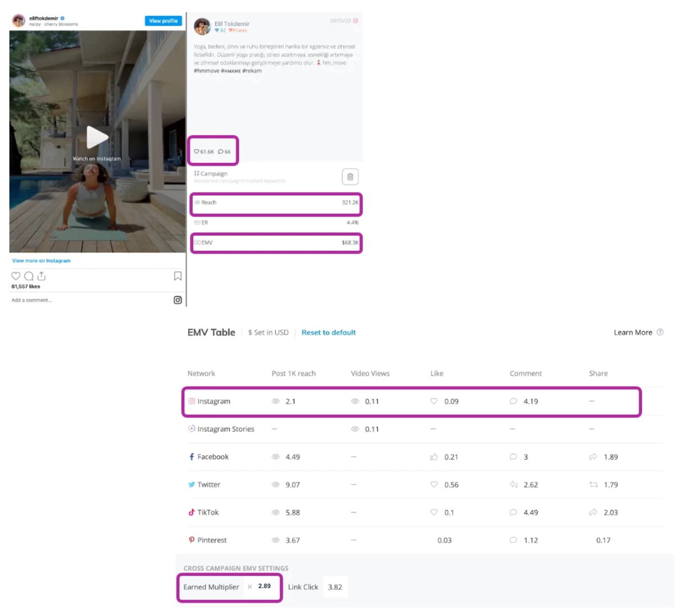The image size is (700, 613).
Task: Click the View profile button
Action: click(163, 21)
